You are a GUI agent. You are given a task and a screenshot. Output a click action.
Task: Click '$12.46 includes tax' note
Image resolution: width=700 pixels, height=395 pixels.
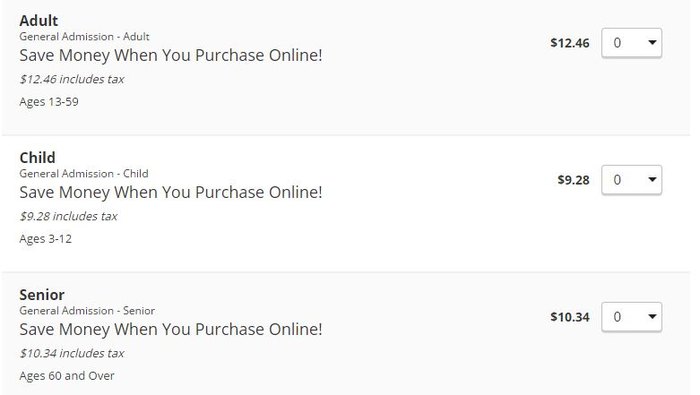[x=72, y=79]
